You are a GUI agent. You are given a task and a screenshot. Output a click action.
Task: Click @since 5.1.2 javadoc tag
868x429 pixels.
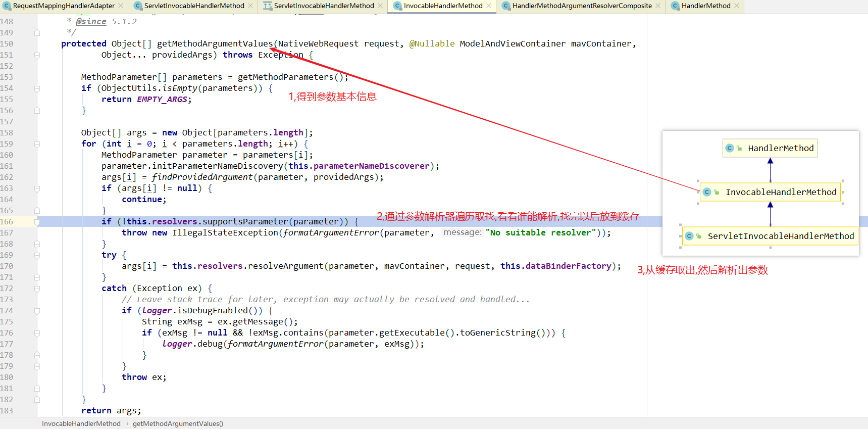106,21
